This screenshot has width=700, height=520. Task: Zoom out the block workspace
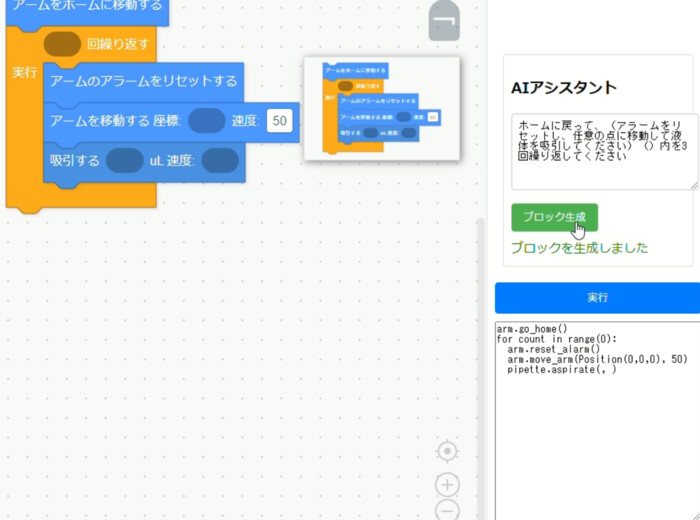(x=447, y=511)
